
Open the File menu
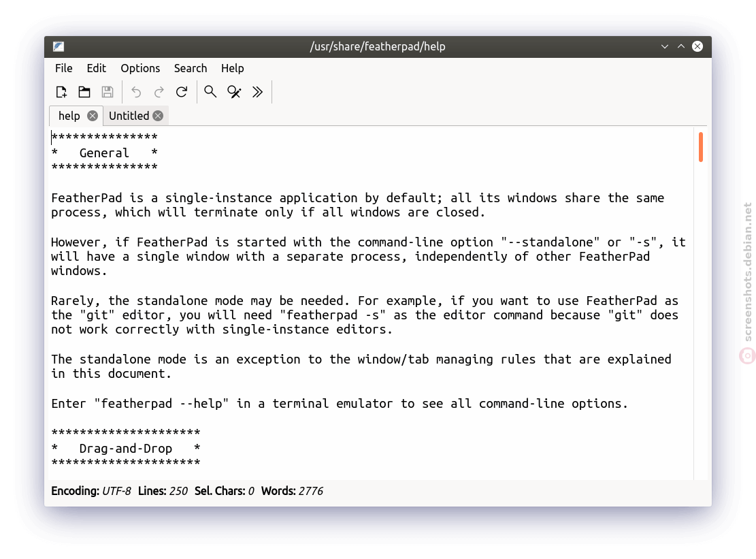click(64, 68)
